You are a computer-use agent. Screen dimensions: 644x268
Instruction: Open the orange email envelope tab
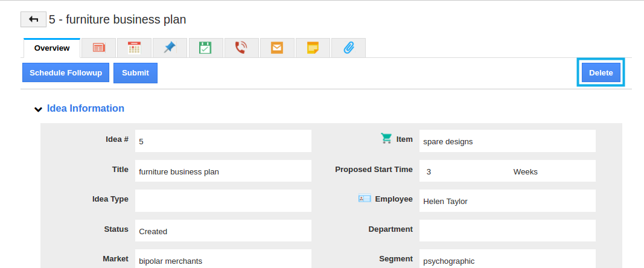tap(277, 48)
